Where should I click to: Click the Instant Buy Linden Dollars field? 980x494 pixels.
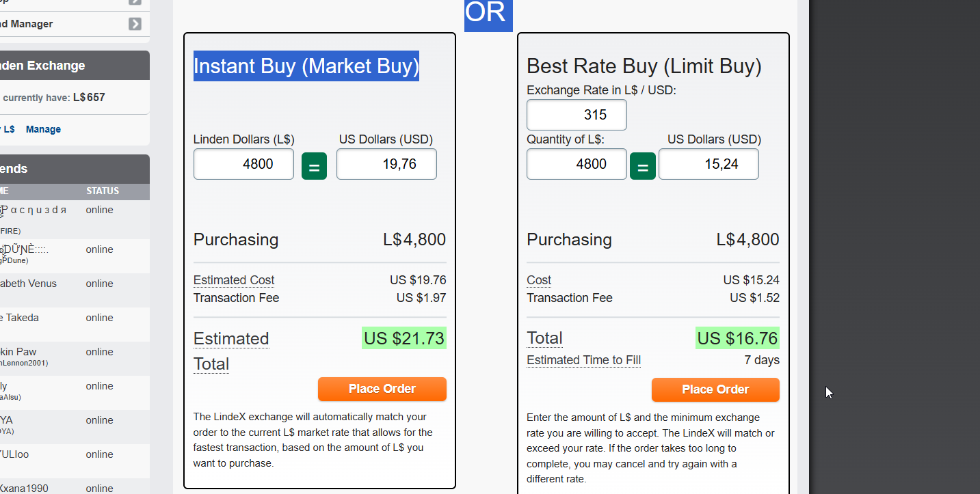coord(243,164)
